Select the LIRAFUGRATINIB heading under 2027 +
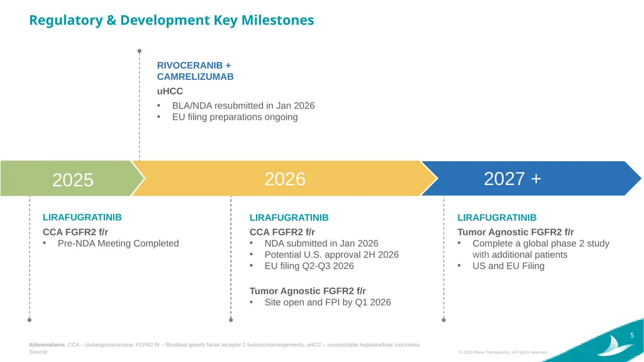Screen dimensions: 644x362 pos(497,218)
